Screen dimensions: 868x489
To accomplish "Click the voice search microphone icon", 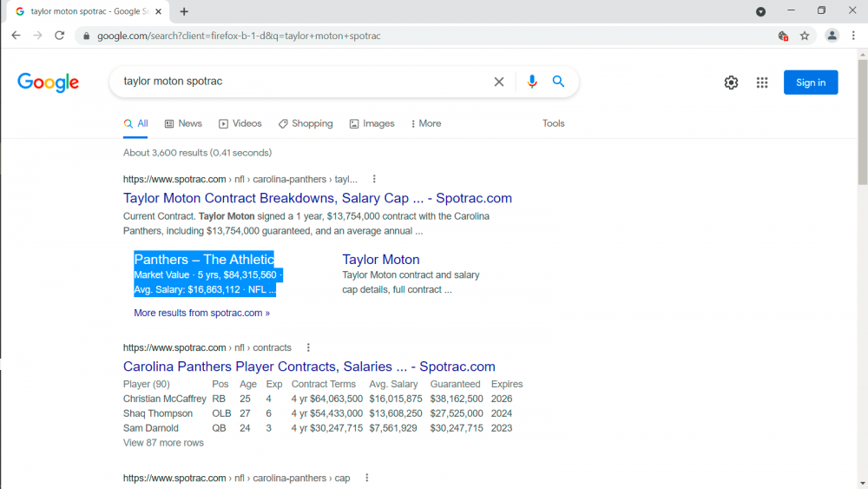I will click(x=532, y=82).
